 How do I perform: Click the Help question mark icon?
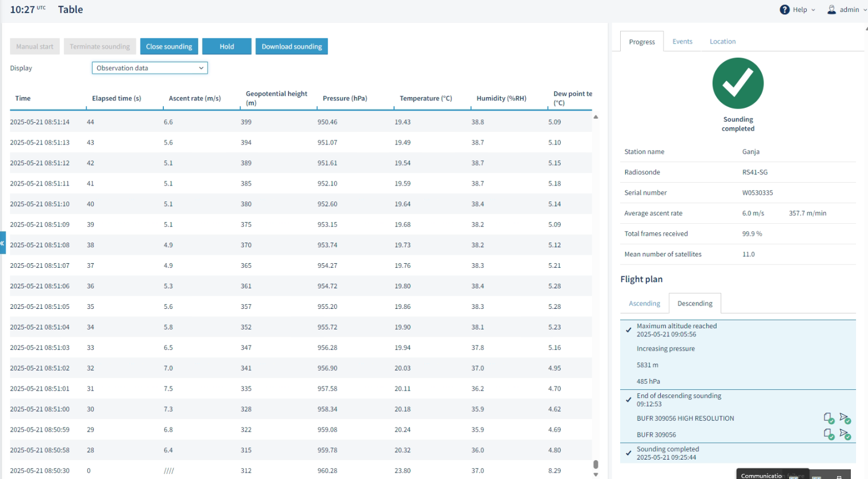click(785, 10)
